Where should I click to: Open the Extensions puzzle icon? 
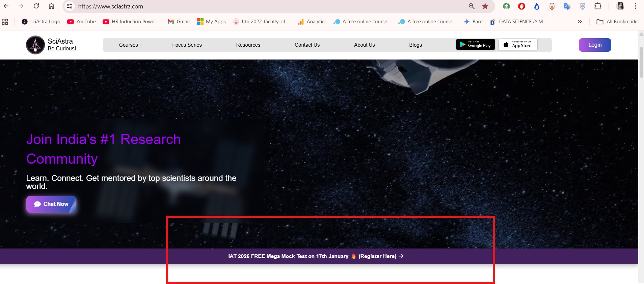click(x=598, y=6)
